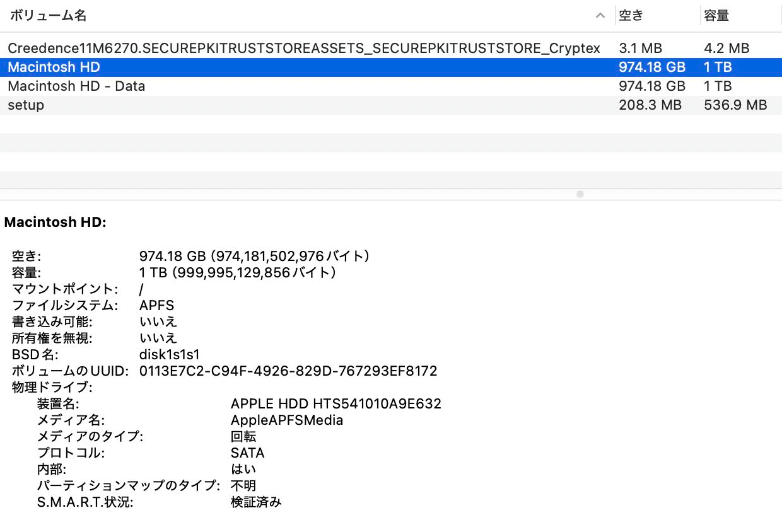Click the S.M.A.R.T. status 検証済み value
The width and height of the screenshot is (782, 532).
coord(256,502)
